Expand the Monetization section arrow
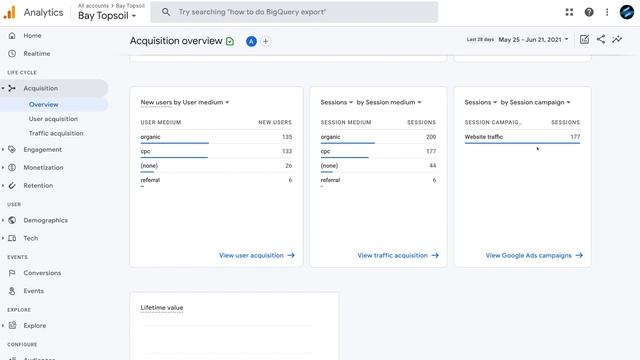640x360 pixels. tap(3, 167)
